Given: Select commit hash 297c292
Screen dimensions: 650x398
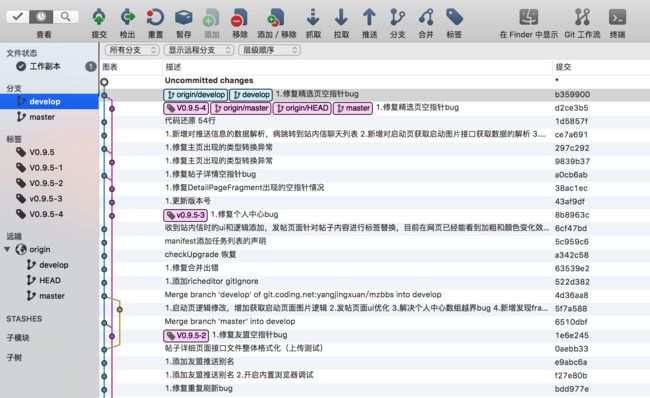Looking at the screenshot, I should click(x=375, y=148).
